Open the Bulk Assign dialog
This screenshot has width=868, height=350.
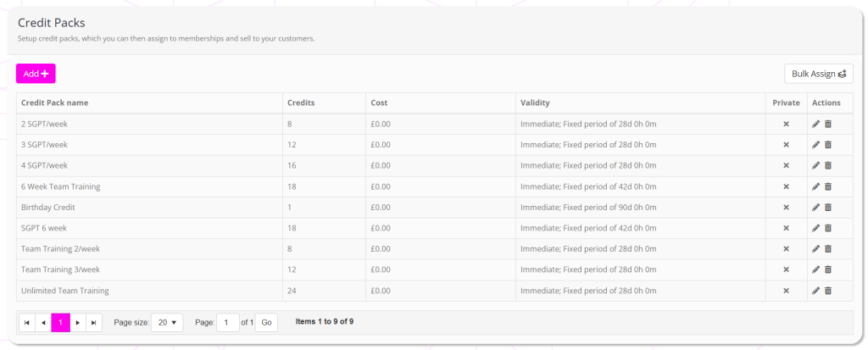(x=818, y=74)
